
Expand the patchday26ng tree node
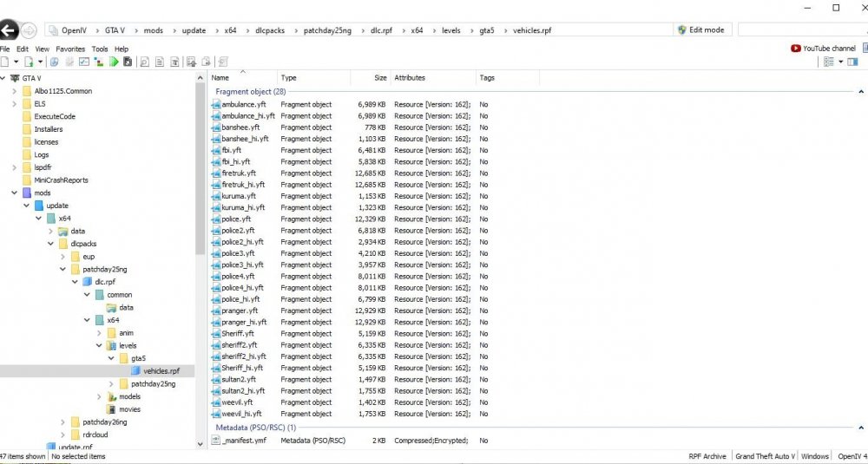63,422
